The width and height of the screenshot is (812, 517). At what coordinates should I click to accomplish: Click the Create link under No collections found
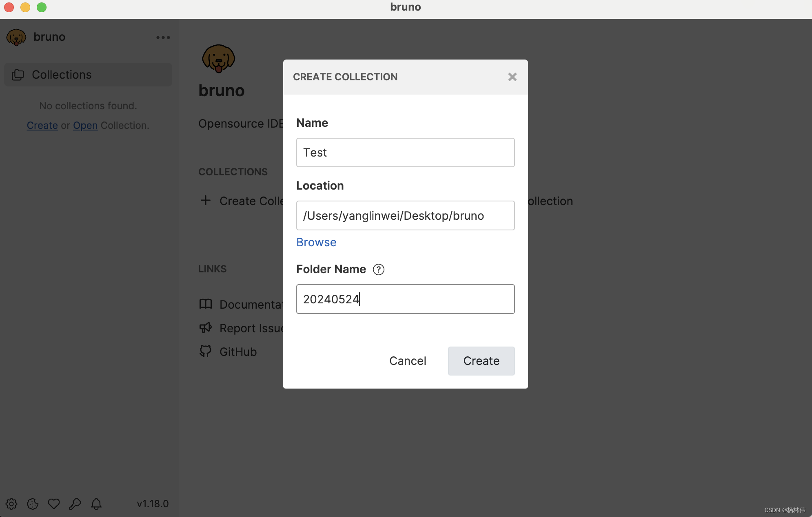pos(42,125)
